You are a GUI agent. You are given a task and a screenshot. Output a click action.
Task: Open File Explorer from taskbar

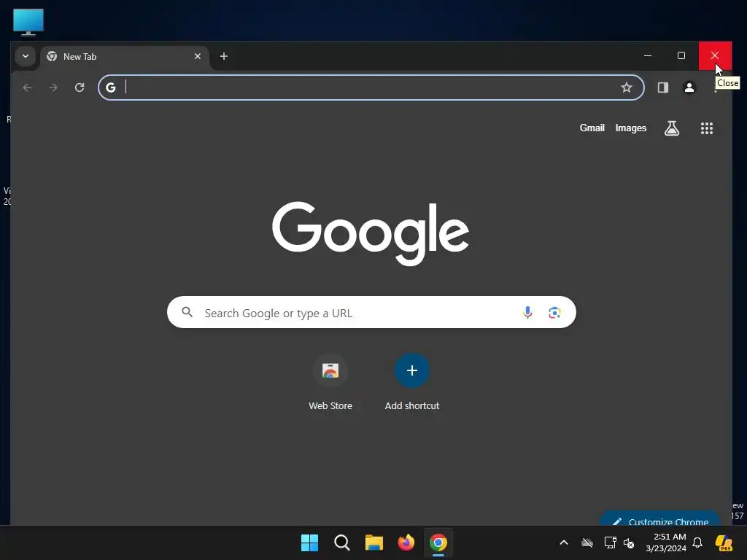pos(374,542)
